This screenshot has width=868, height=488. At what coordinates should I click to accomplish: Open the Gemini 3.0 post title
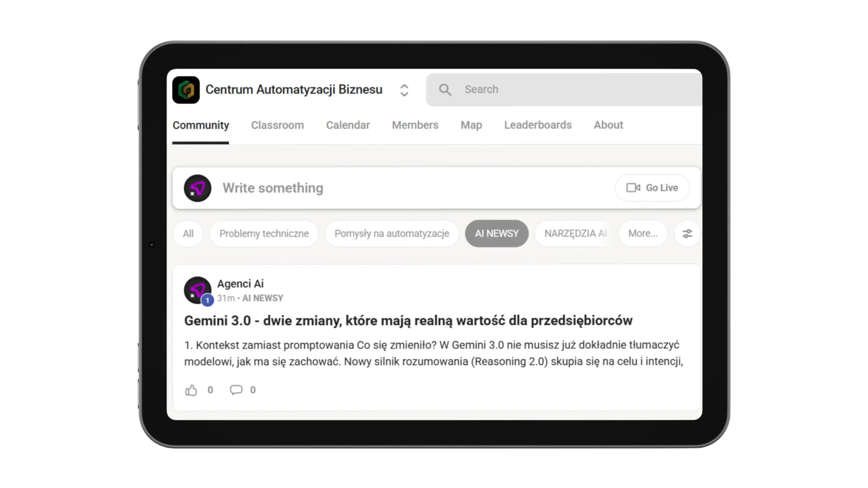coord(408,321)
